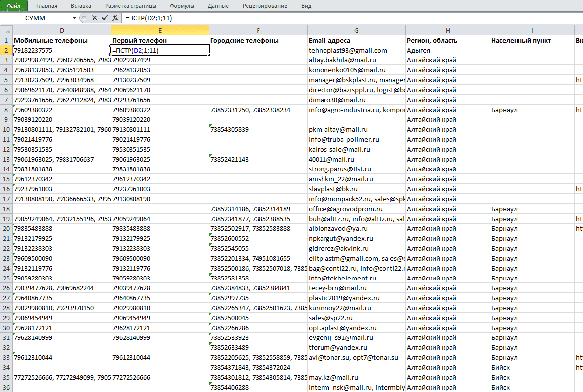This screenshot has height=392, width=583.
Task: Switch to the Вставка ribbon tab
Action: (81, 6)
